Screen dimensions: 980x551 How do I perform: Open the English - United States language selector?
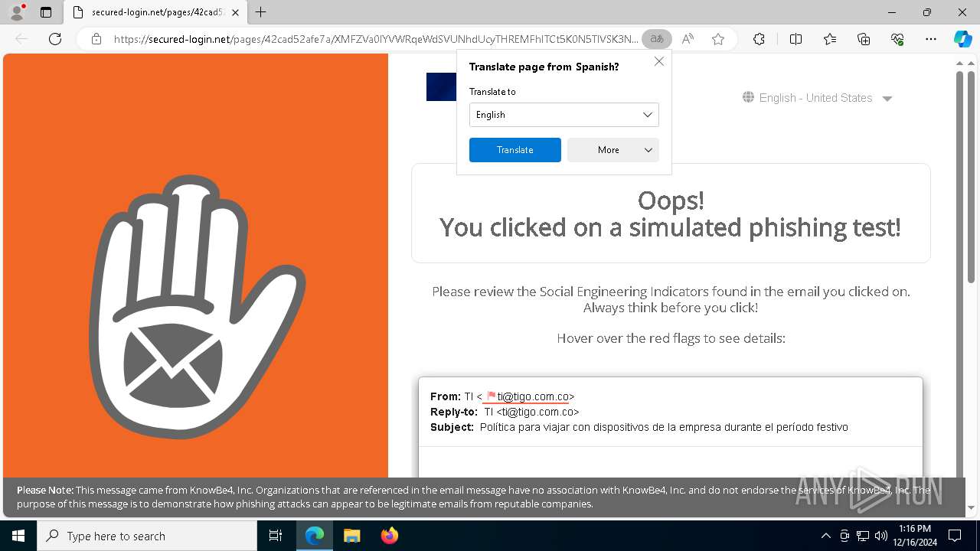coord(817,98)
